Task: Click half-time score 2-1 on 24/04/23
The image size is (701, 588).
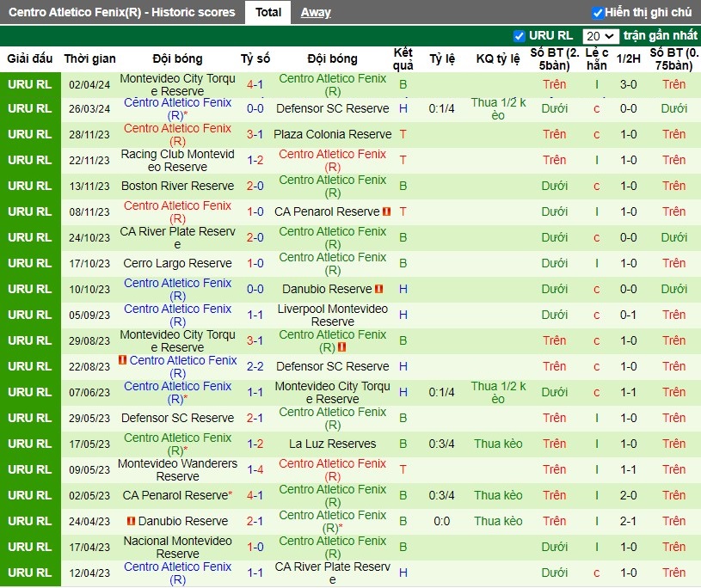Action: coord(628,521)
